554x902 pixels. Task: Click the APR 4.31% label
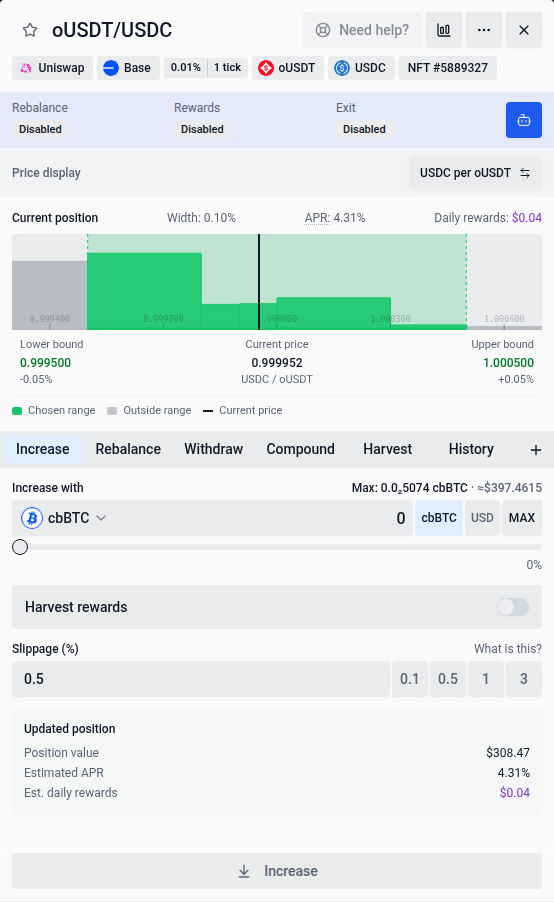[x=335, y=218]
